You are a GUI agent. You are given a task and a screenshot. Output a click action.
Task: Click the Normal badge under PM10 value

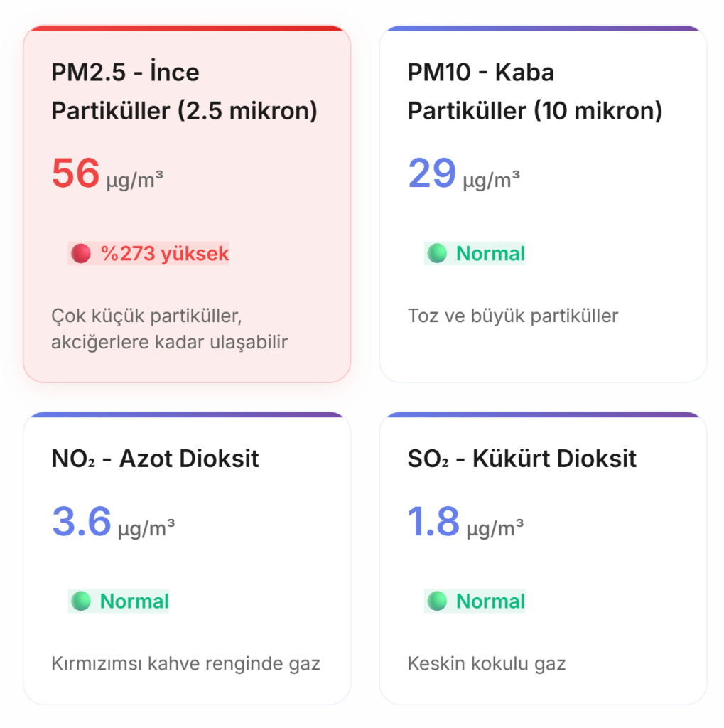tap(475, 254)
